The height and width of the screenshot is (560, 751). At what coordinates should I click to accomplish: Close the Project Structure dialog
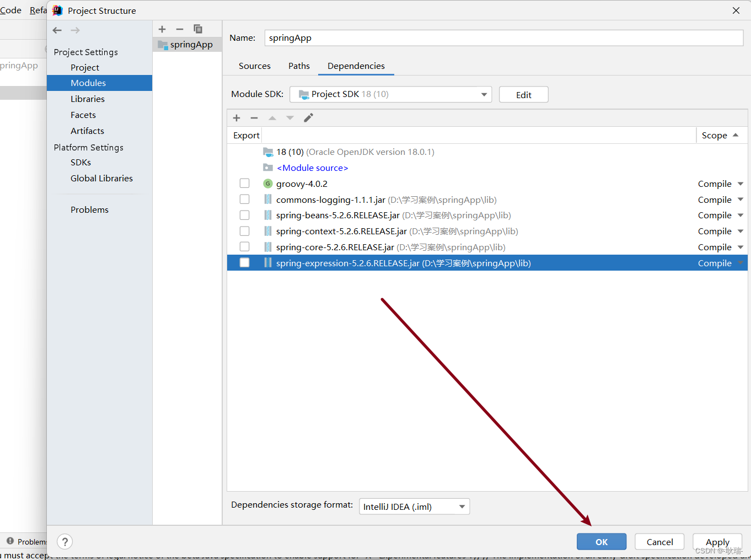[x=736, y=10]
